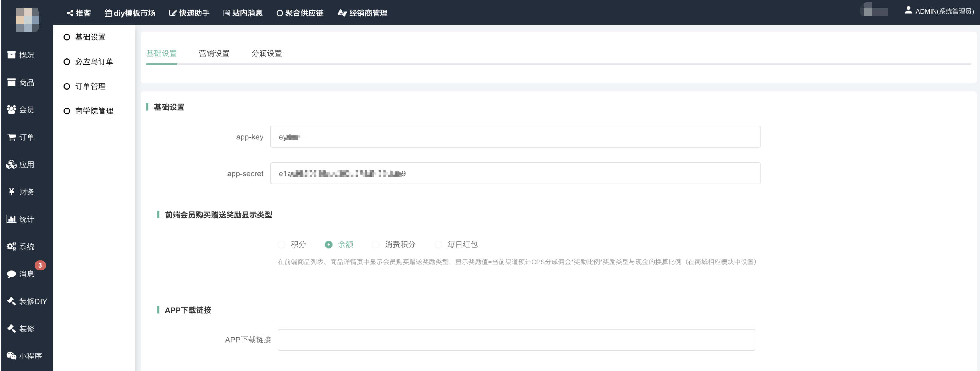Viewport: 980px width, 371px height.
Task: Click the 财务 yen icon
Action: pyautogui.click(x=12, y=192)
